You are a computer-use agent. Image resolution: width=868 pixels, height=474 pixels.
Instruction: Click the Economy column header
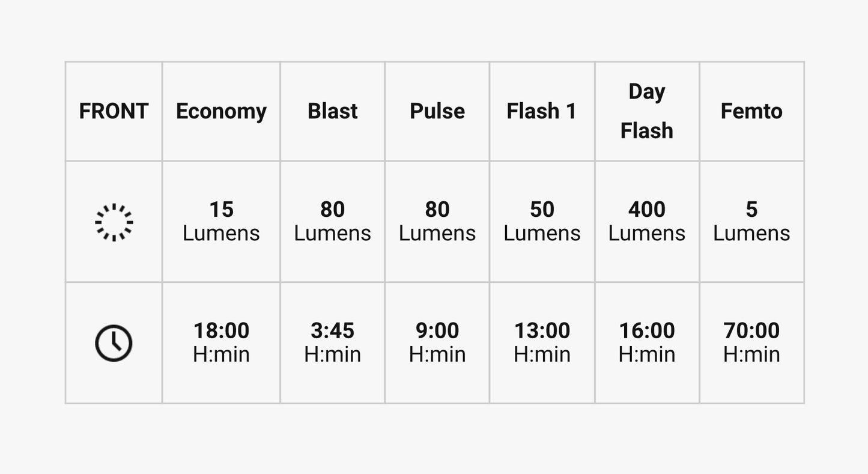[221, 111]
